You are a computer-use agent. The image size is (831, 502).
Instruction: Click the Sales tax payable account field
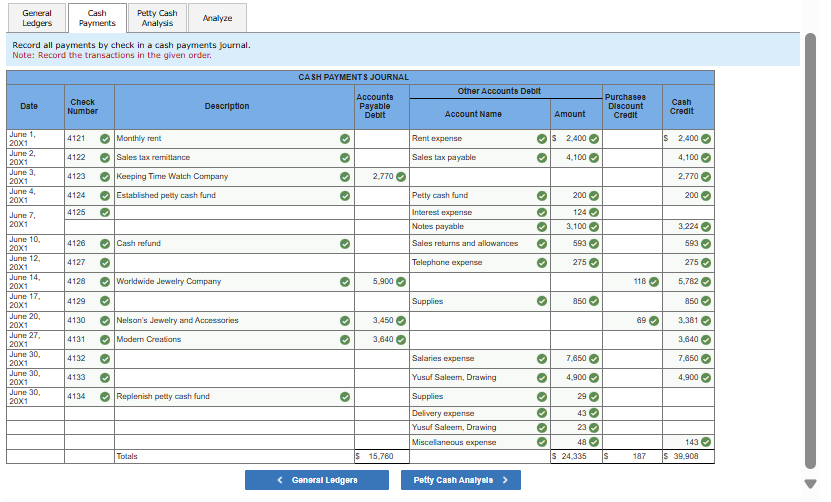470,158
